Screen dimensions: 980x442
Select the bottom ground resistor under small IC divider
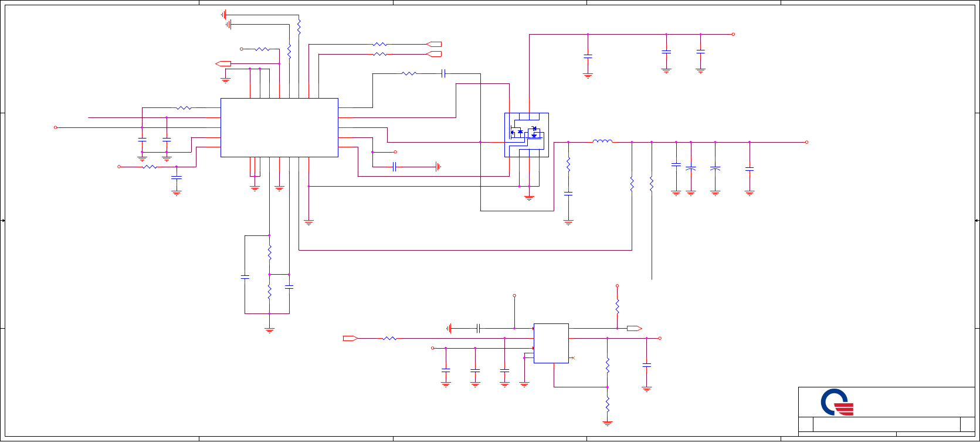pyautogui.click(x=608, y=405)
